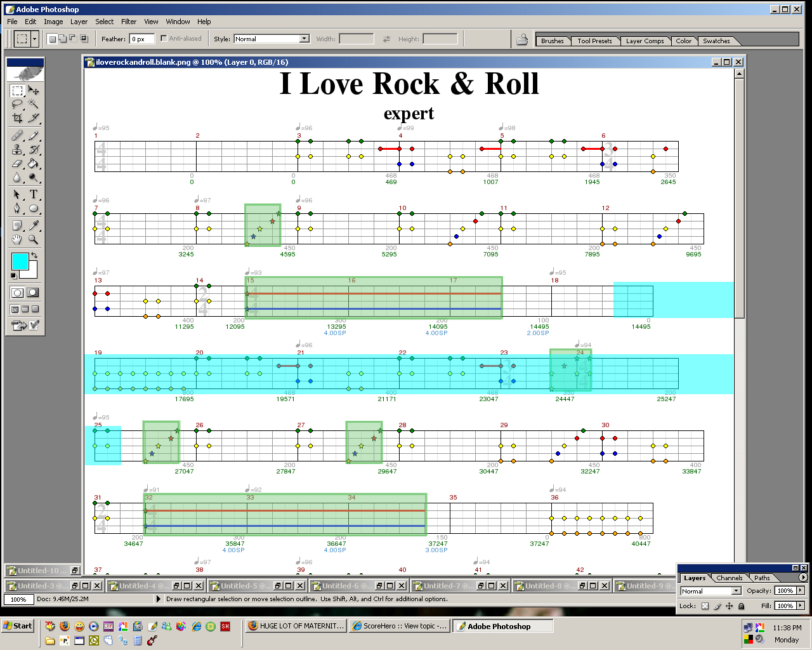This screenshot has height=650, width=812.
Task: Open the Swatches palette tab
Action: point(716,41)
